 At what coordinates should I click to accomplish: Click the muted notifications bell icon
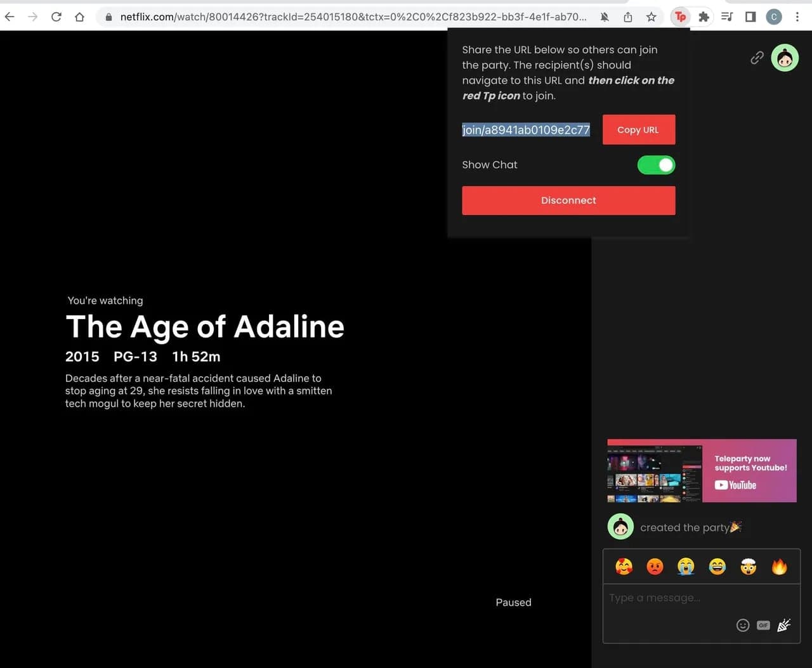605,17
